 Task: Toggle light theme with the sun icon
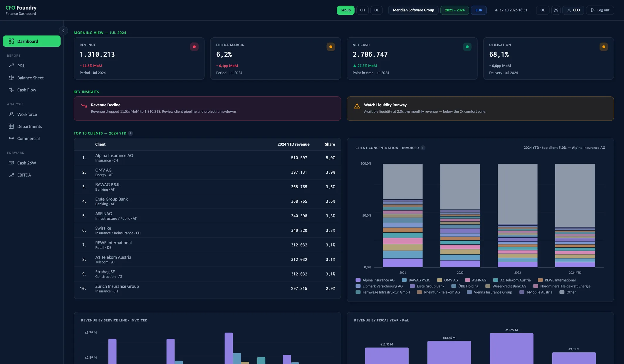point(556,10)
